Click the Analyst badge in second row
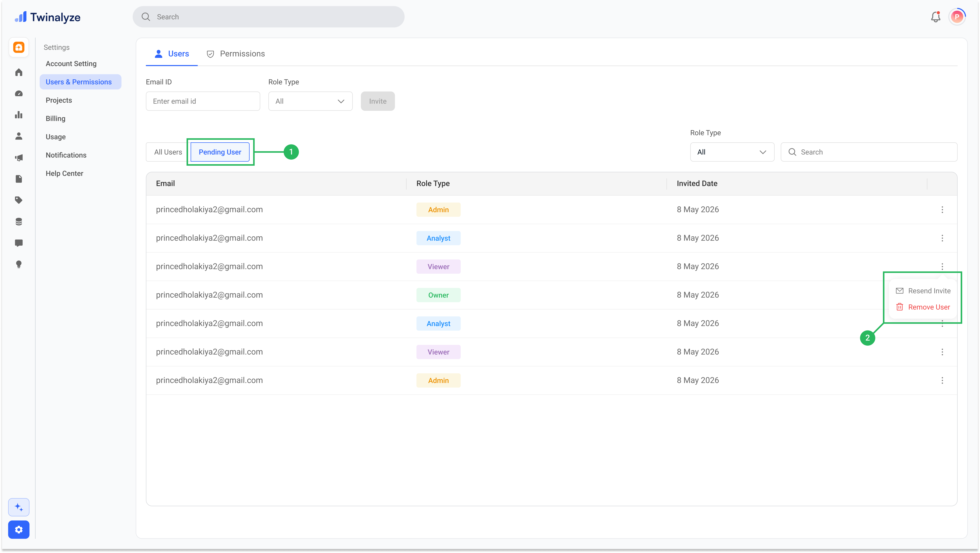This screenshot has height=553, width=980. point(438,238)
